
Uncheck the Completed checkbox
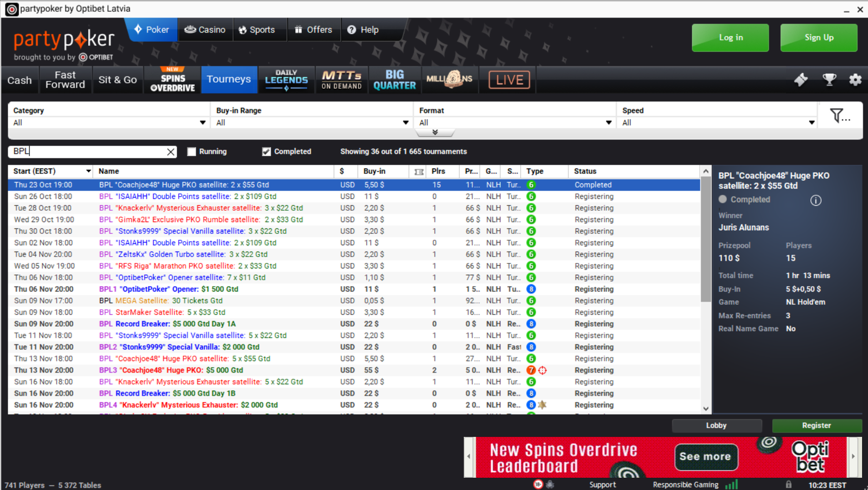coord(267,152)
